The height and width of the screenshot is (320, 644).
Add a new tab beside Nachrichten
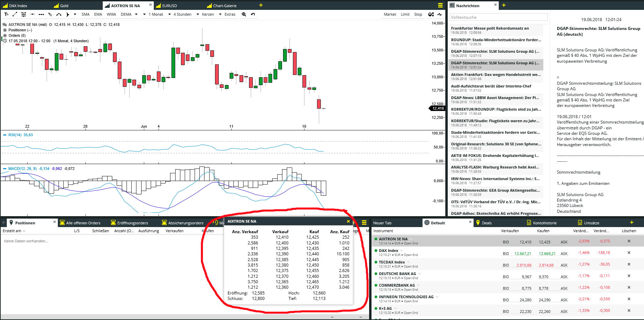504,5
